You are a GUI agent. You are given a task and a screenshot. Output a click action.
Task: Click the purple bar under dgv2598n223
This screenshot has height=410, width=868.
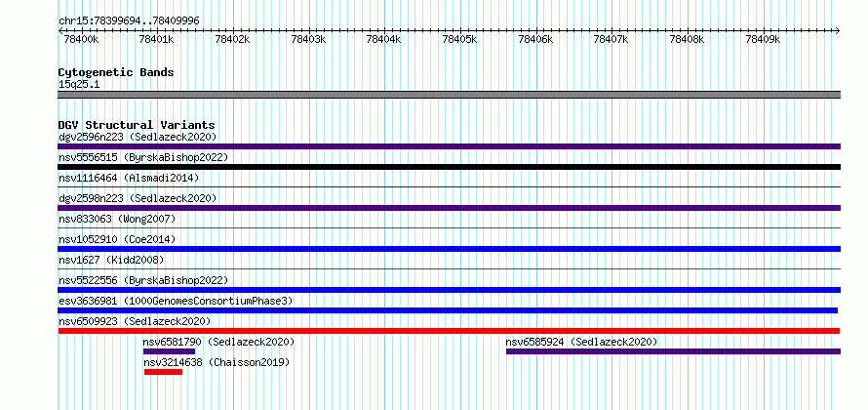449,208
